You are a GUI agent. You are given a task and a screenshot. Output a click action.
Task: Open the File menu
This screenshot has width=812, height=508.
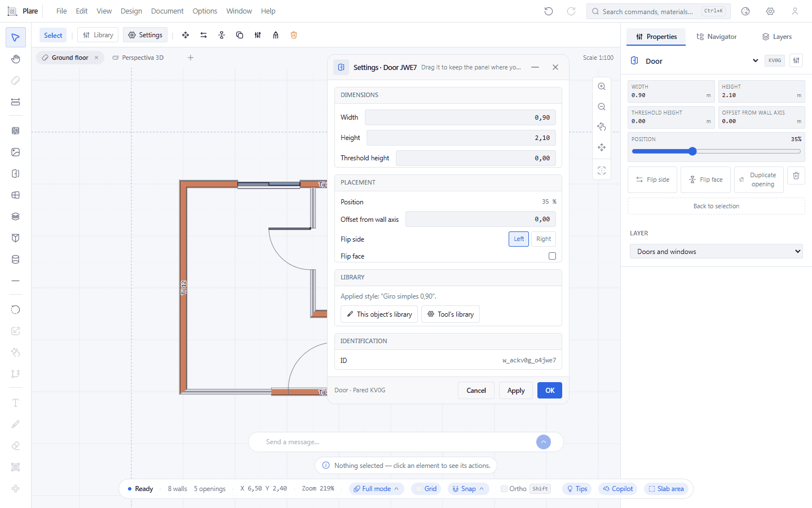pos(61,11)
